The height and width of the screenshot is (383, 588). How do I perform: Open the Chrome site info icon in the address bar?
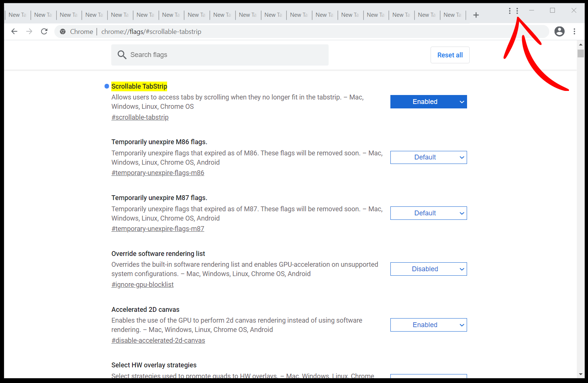[63, 32]
